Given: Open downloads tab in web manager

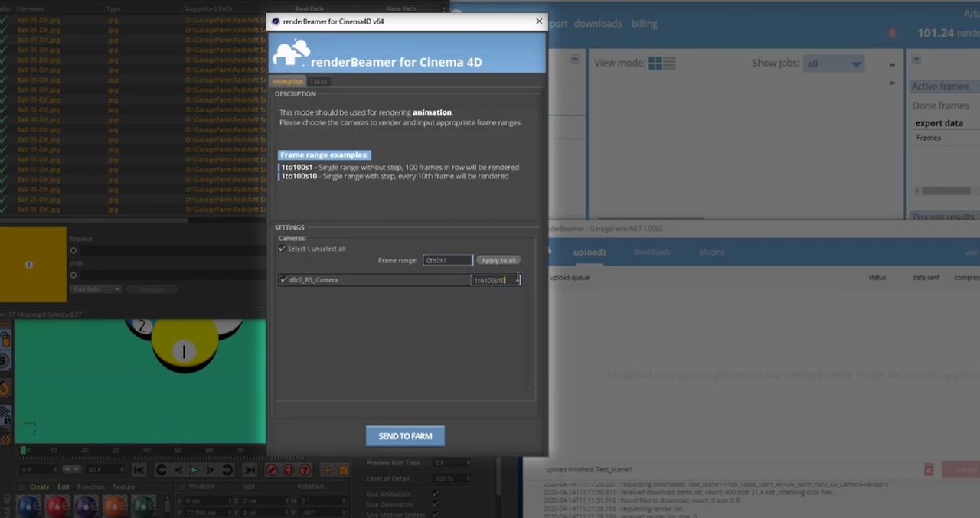Looking at the screenshot, I should coord(598,24).
